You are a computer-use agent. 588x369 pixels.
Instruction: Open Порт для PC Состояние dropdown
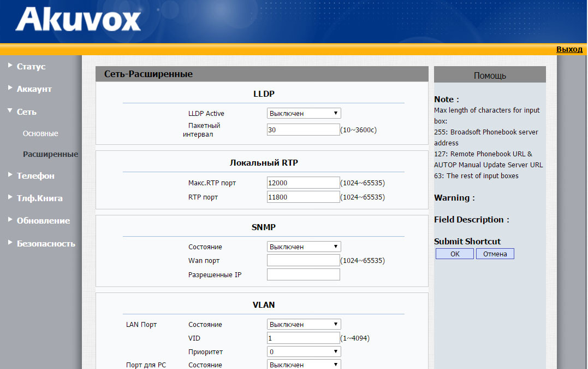[x=304, y=364]
